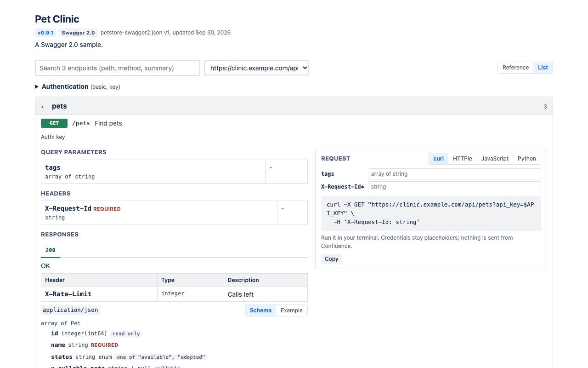Click the "Calls left" description cell
This screenshot has height=368, width=588.
click(x=266, y=294)
